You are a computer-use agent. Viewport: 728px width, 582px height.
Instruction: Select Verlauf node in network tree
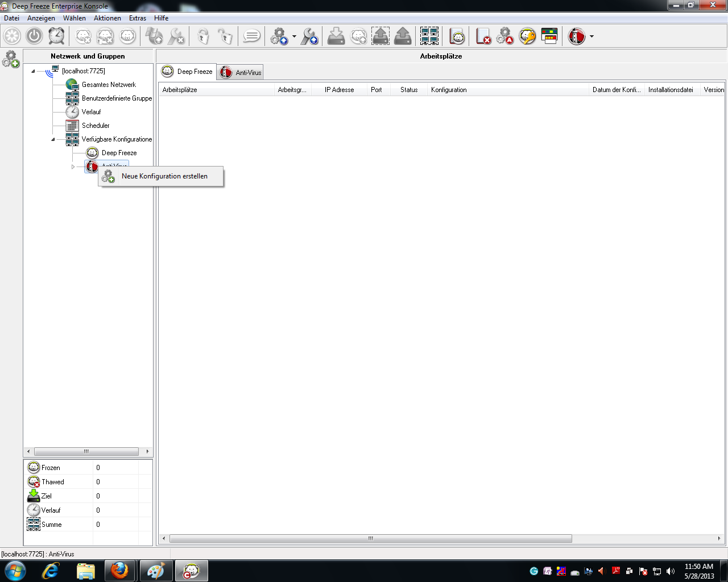point(91,112)
